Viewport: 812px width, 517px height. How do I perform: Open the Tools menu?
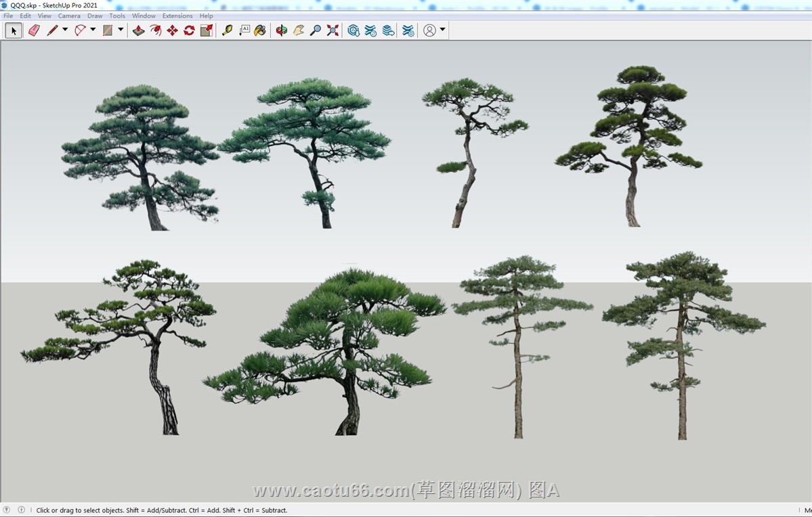pyautogui.click(x=117, y=16)
